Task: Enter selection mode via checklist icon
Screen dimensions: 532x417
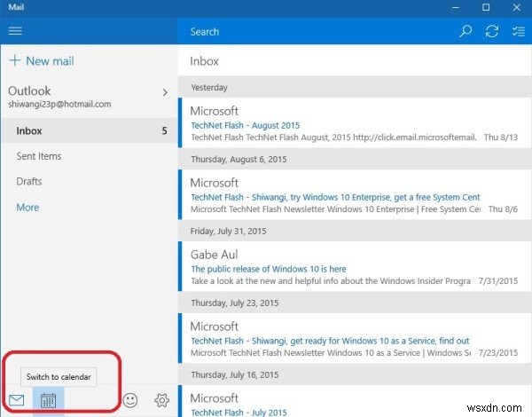Action: tap(518, 31)
